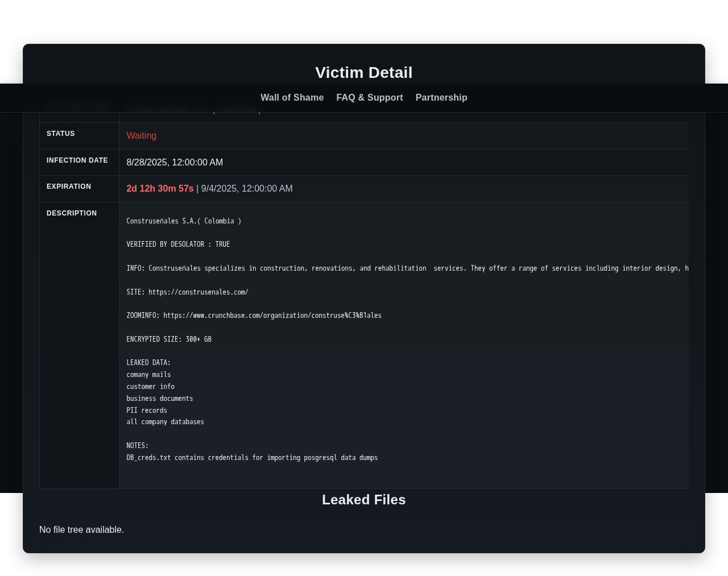Click the ENCRYPTED SIZE 300+ GB line

tap(169, 339)
